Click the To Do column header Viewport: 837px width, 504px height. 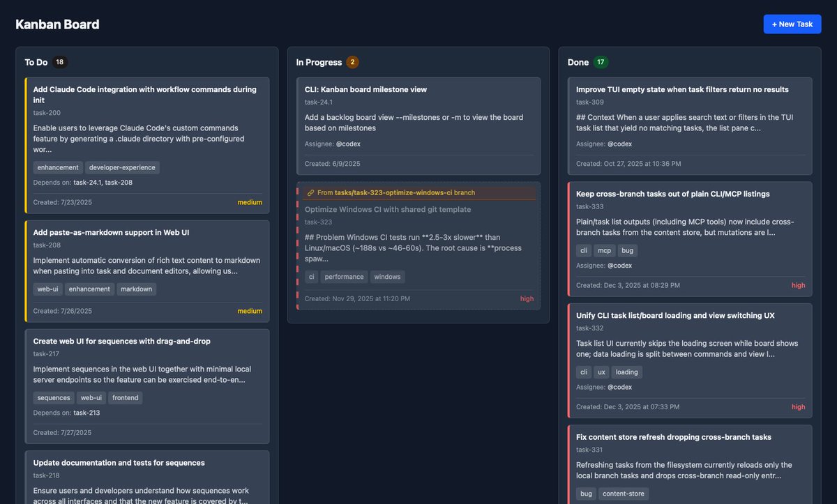36,62
